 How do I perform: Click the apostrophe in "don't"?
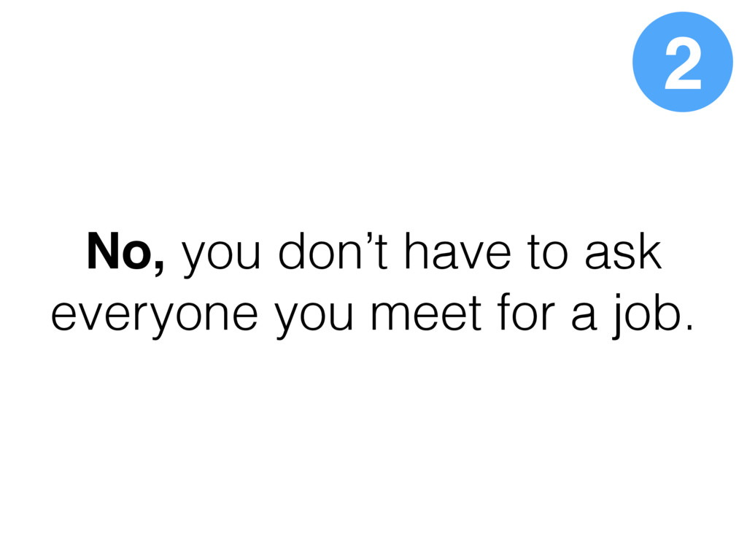tap(369, 237)
